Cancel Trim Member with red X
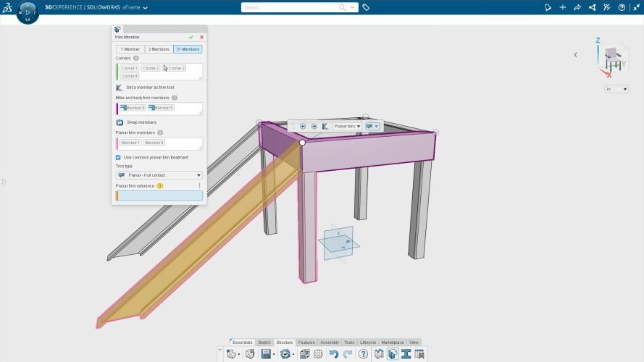The width and height of the screenshot is (644, 362). point(201,37)
